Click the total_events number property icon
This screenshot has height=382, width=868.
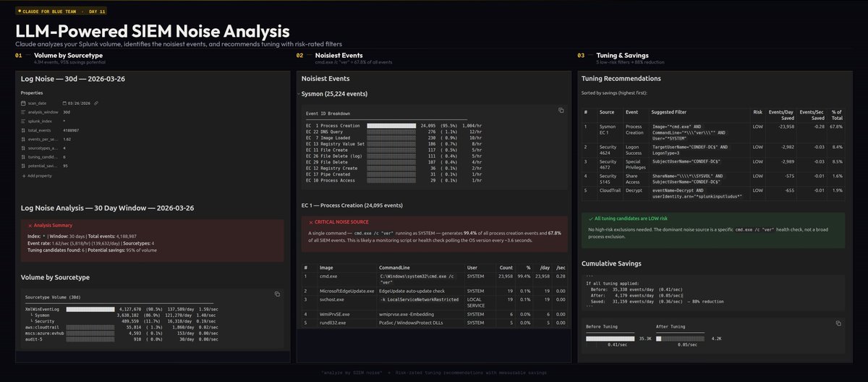24,129
